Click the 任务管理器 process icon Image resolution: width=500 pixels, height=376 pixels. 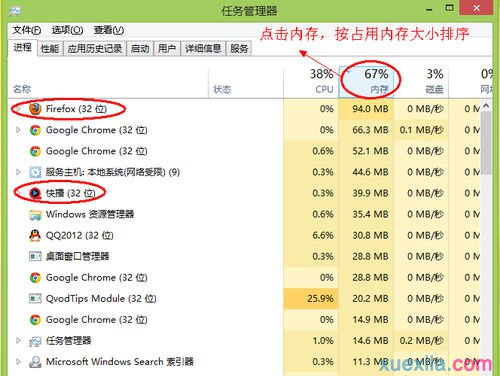35,341
